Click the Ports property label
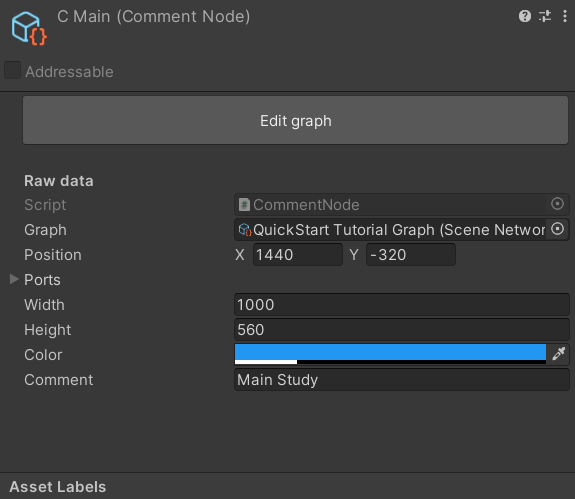This screenshot has height=499, width=575. [42, 280]
